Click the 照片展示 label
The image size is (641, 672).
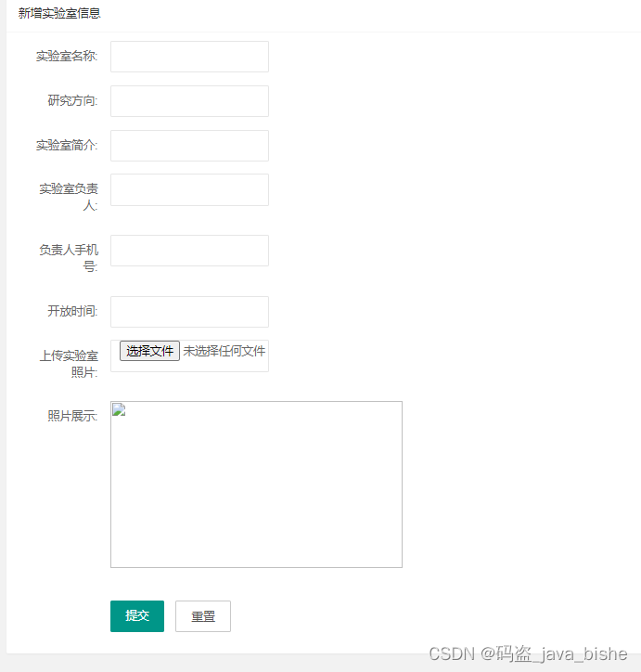pyautogui.click(x=72, y=416)
